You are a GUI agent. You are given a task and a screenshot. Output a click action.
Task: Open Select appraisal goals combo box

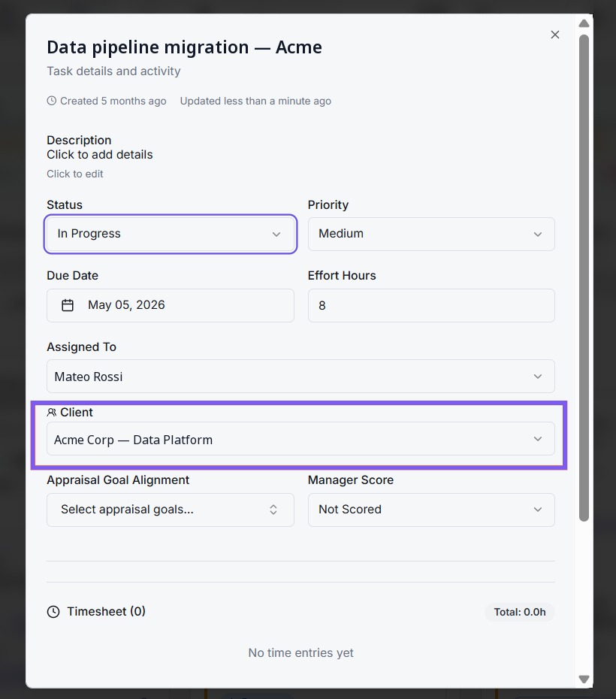click(171, 510)
